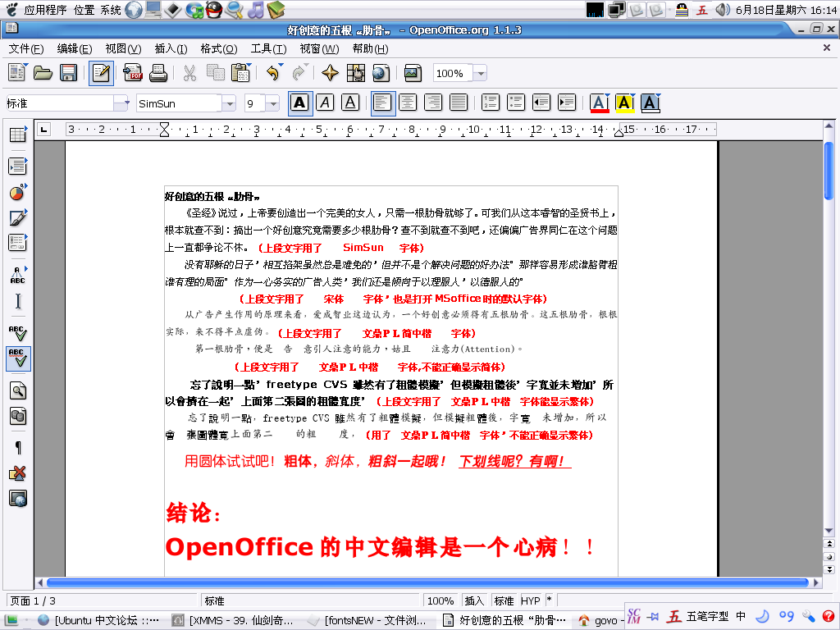
Task: Undo the last action
Action: [272, 73]
